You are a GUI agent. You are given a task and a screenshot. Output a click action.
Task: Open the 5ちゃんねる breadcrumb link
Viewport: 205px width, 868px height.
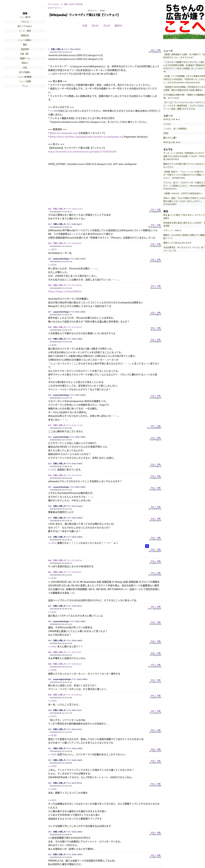click(x=53, y=4)
